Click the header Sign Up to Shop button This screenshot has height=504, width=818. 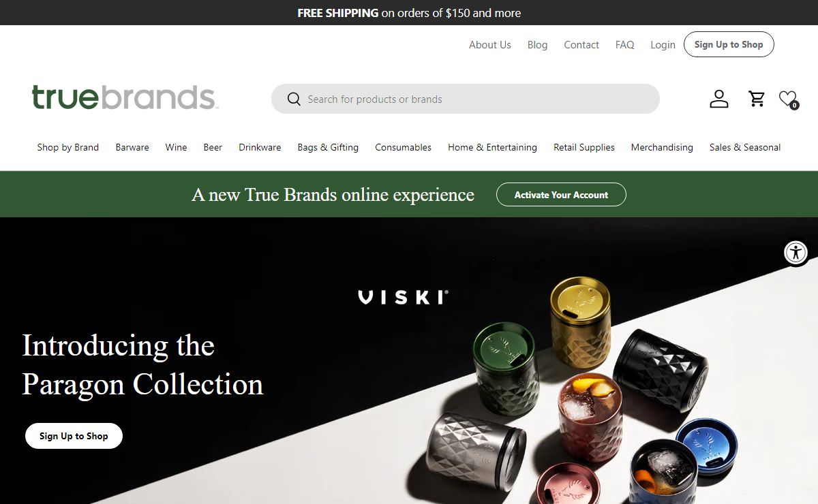729,44
